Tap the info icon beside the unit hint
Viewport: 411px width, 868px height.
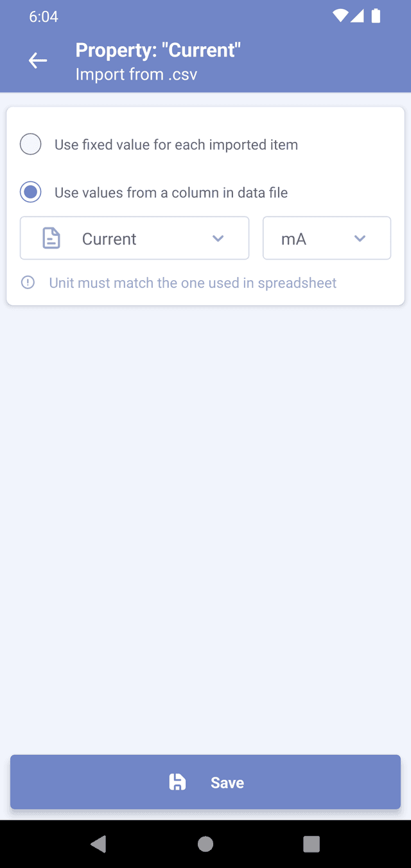(28, 283)
